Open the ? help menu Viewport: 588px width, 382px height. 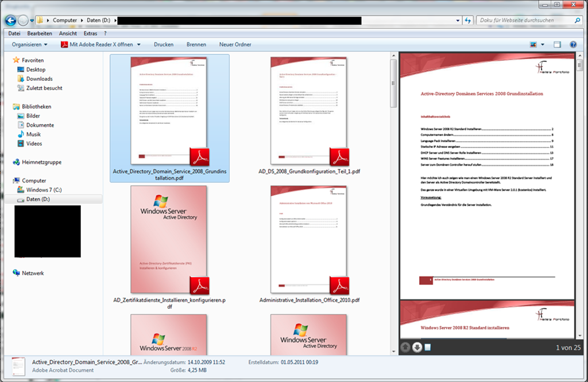click(106, 33)
